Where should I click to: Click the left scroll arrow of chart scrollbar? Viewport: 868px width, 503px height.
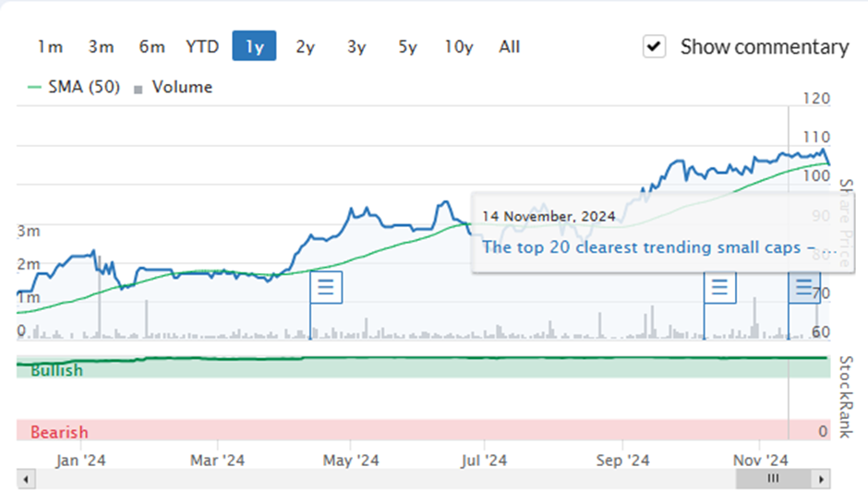(x=26, y=479)
